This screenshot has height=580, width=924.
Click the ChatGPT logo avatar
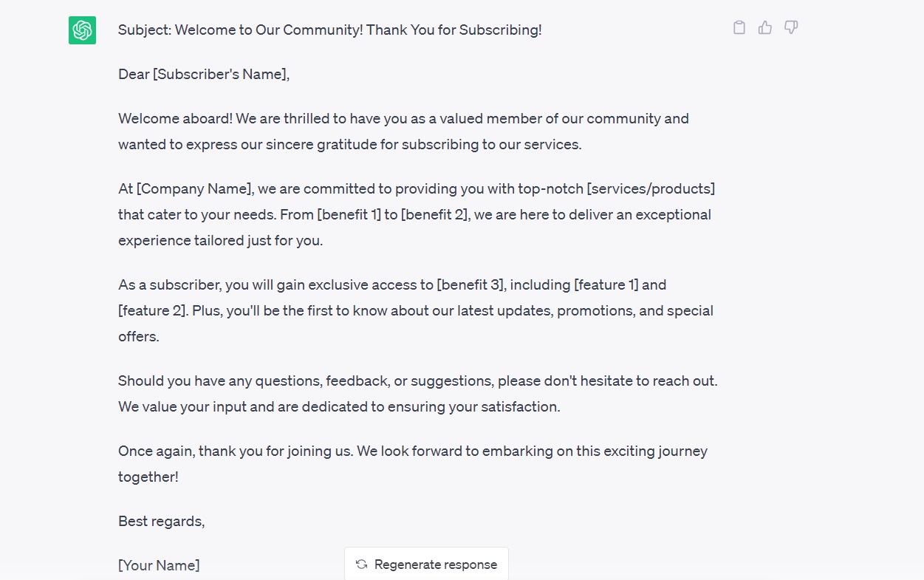click(x=82, y=30)
